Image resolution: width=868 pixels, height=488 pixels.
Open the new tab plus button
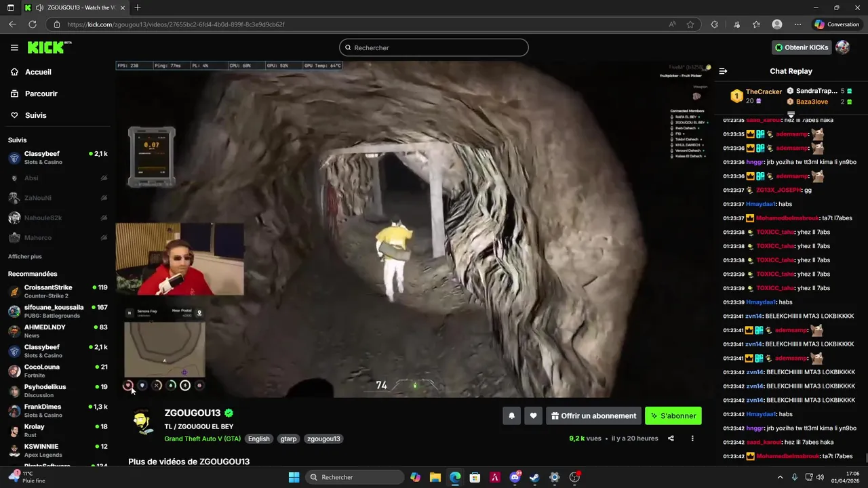(x=138, y=7)
